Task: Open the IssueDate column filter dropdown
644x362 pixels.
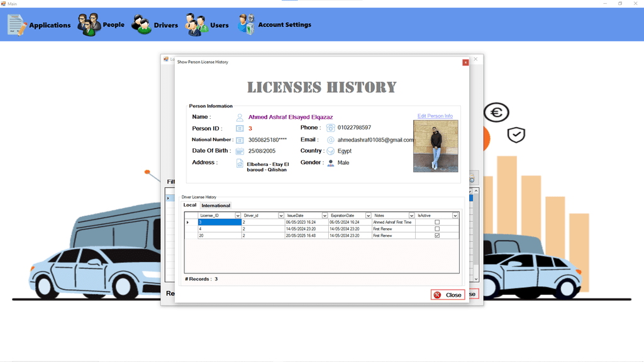Action: (325, 216)
